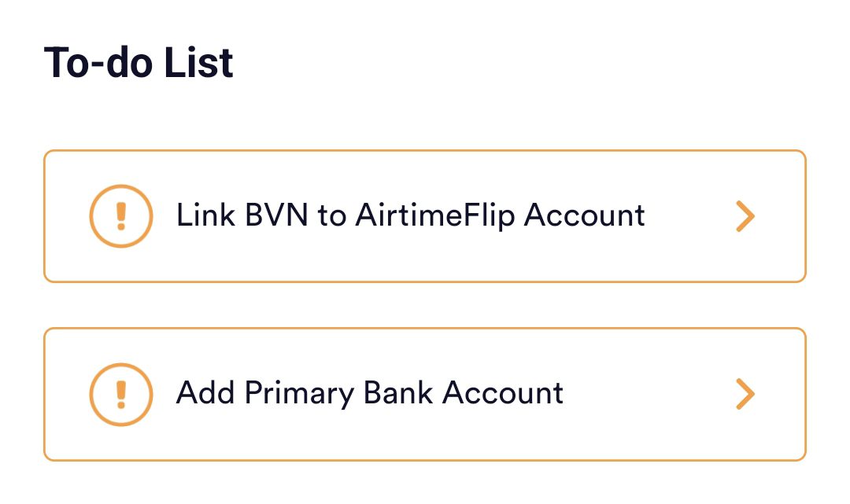Click the pending-status icon for BVN linking
Viewport: 850px width, 504px height.
point(120,215)
